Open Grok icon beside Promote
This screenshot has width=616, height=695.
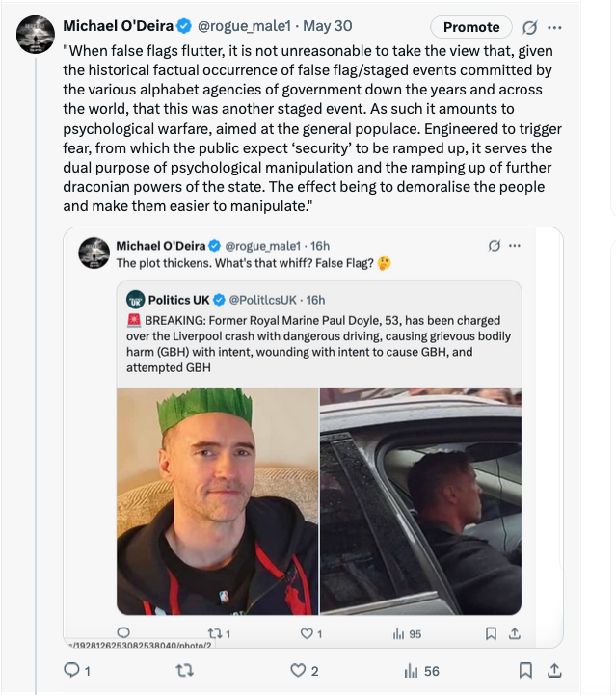tap(529, 27)
